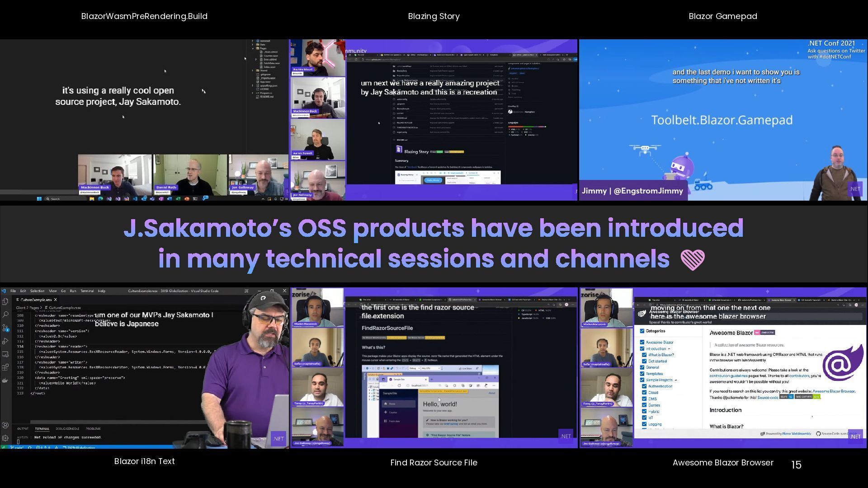Open the Manage gear icon in VS Code
This screenshot has height=488, width=868.
5,438
